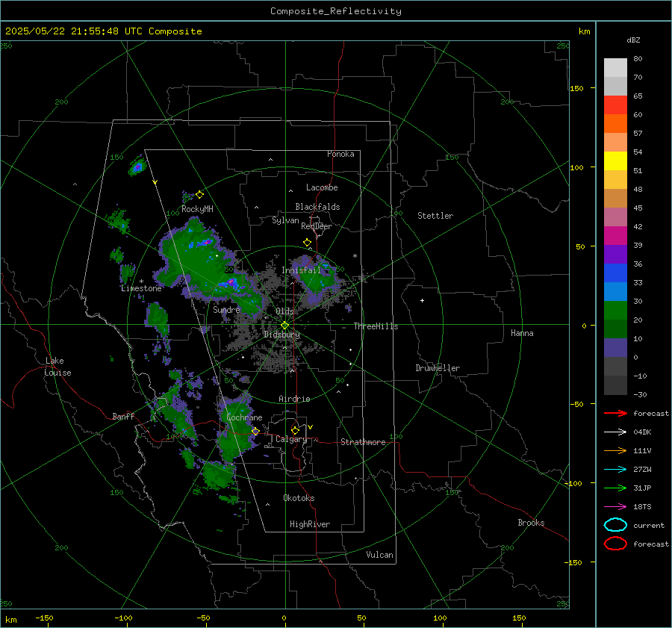The height and width of the screenshot is (628, 672).
Task: Click the red forecast ellipse icon
Action: [615, 544]
